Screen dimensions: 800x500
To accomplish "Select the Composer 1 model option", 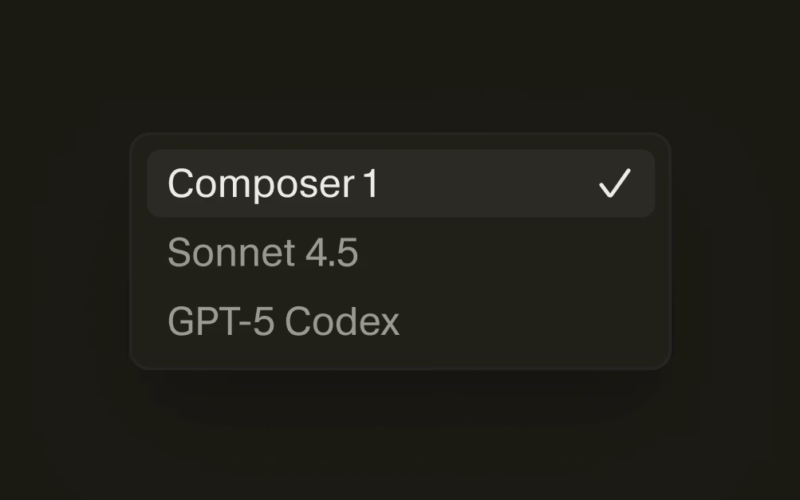I will (x=400, y=184).
